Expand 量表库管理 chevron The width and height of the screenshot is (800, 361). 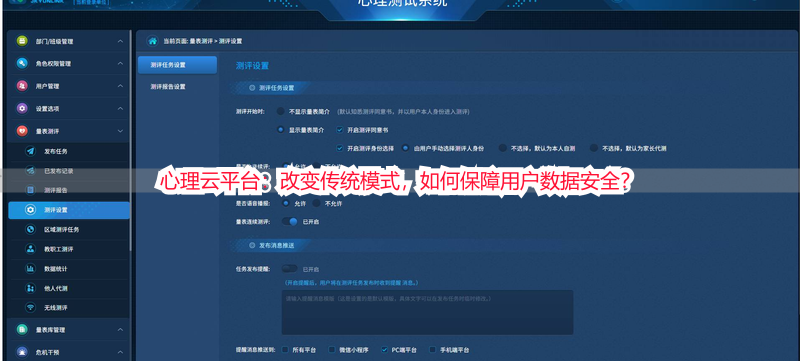[x=120, y=330]
